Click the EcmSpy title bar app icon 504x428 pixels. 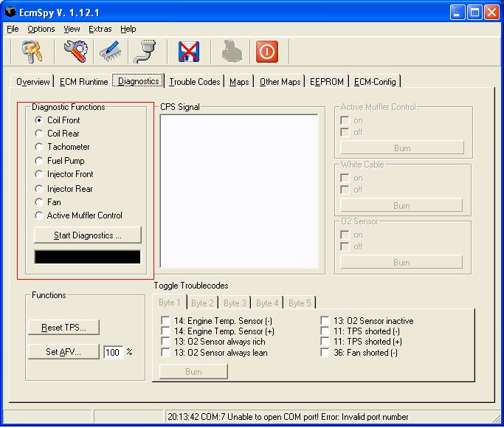point(10,13)
